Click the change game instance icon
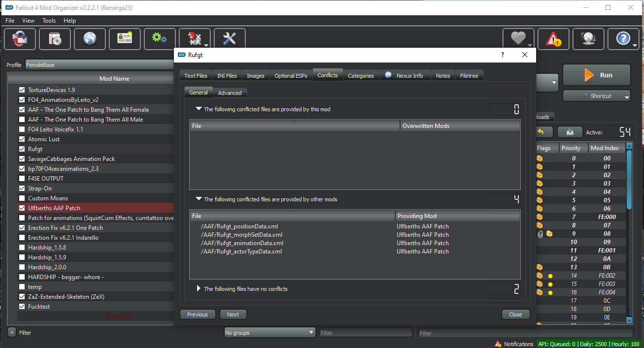The width and height of the screenshot is (644, 348). tap(20, 39)
